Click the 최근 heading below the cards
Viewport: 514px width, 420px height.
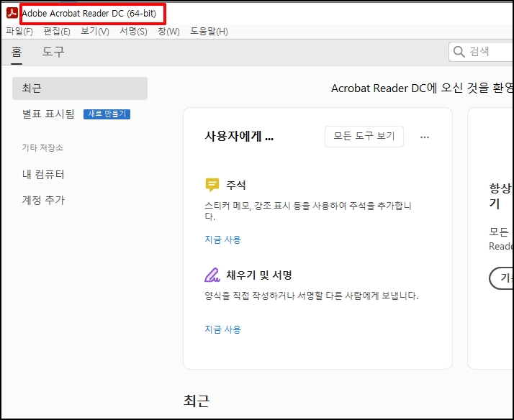click(x=197, y=401)
